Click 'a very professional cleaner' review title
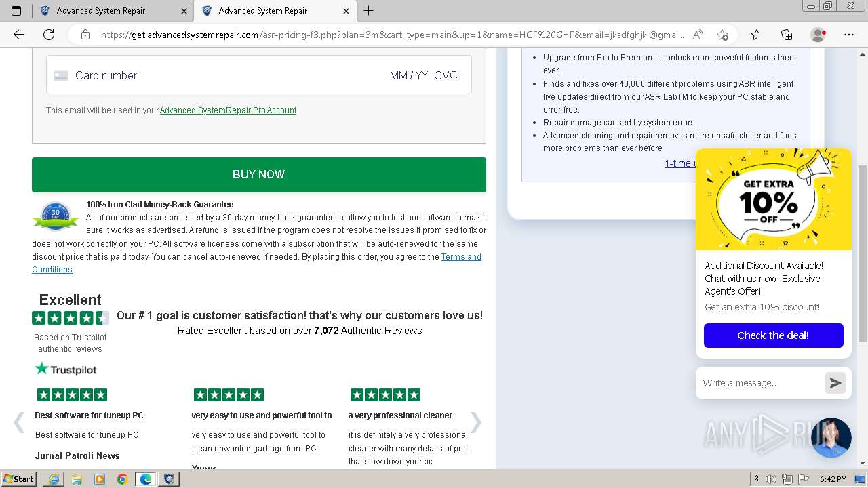This screenshot has height=488, width=868. (400, 415)
